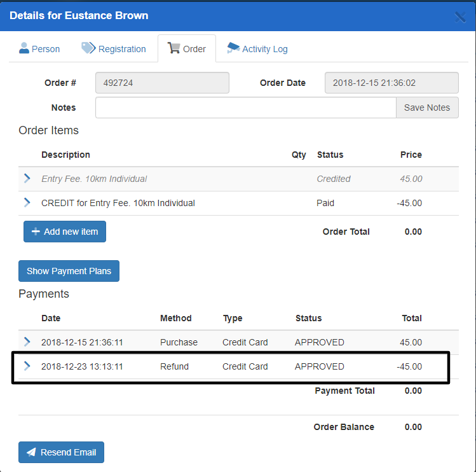Image resolution: width=476 pixels, height=472 pixels.
Task: Expand the CREDIT for Entry Fee row
Action: (27, 203)
